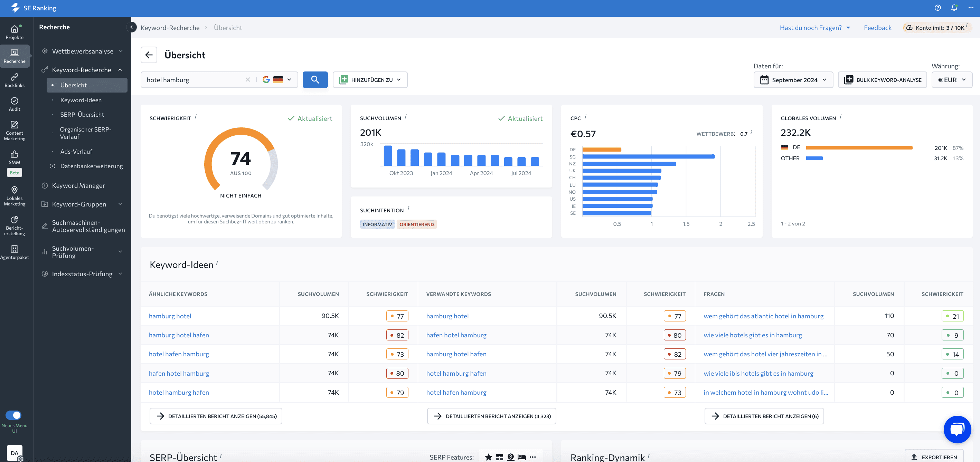
Task: Open Projekte in the sidebar
Action: [15, 32]
